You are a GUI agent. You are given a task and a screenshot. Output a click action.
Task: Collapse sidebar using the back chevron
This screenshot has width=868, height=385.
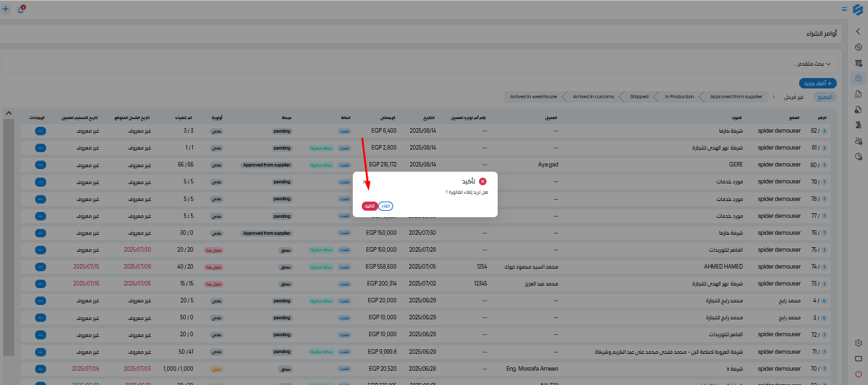858,31
